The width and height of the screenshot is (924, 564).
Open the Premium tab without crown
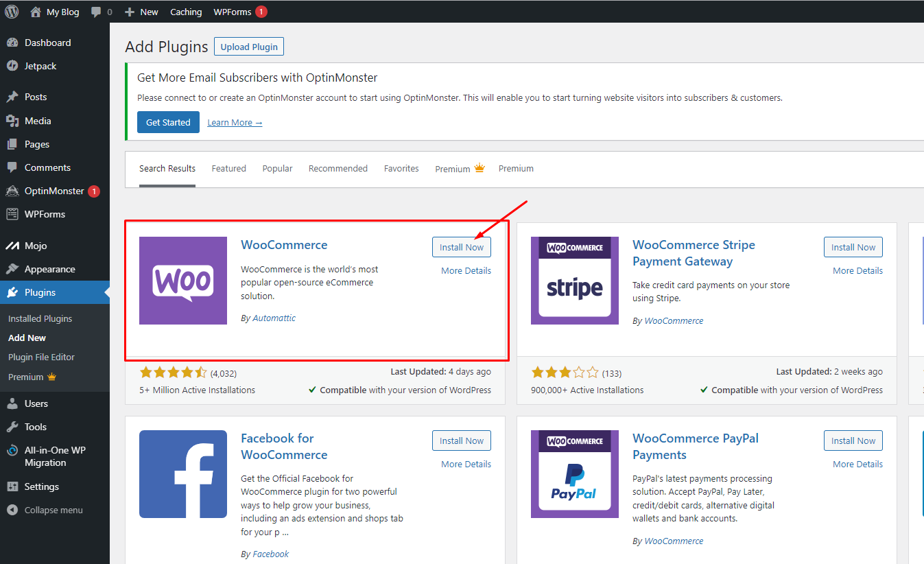point(516,168)
